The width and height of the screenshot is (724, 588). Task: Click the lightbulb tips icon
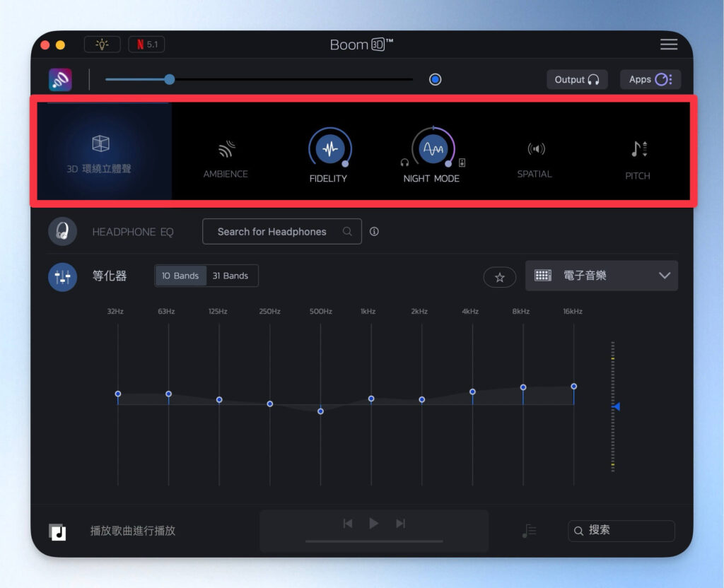103,45
